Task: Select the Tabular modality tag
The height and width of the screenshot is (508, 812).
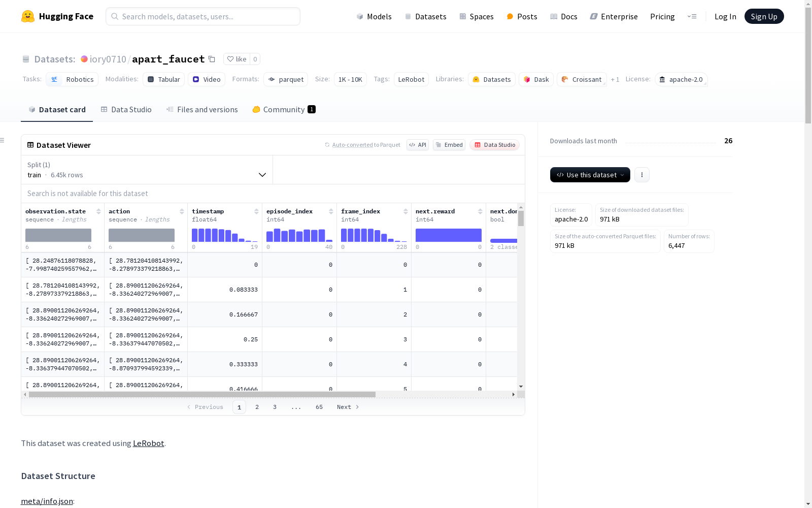Action: pos(163,79)
